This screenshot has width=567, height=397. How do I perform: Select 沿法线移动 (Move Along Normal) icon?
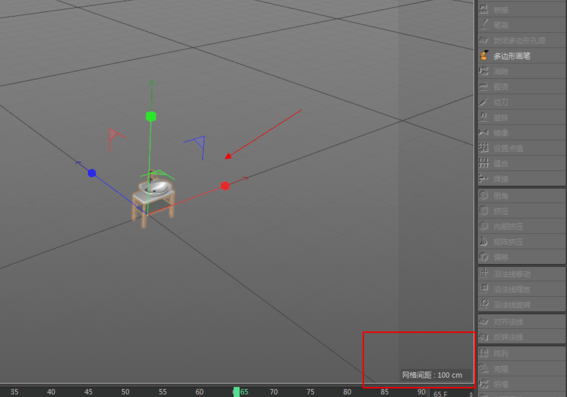click(x=483, y=274)
